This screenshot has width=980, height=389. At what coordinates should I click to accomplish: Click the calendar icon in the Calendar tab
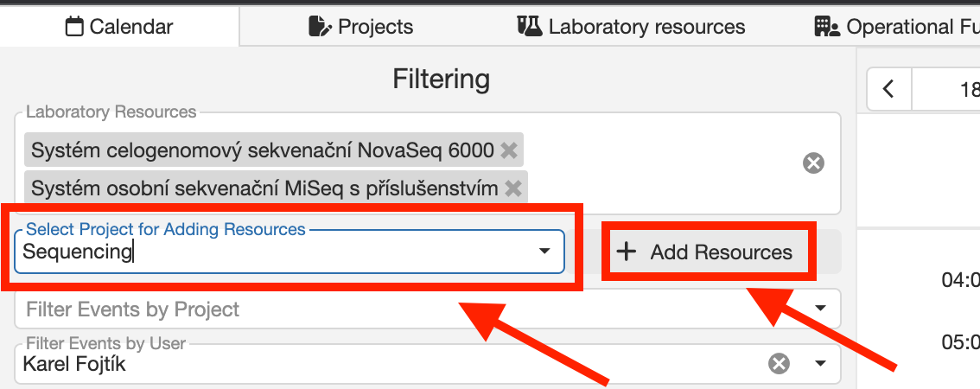click(x=76, y=27)
